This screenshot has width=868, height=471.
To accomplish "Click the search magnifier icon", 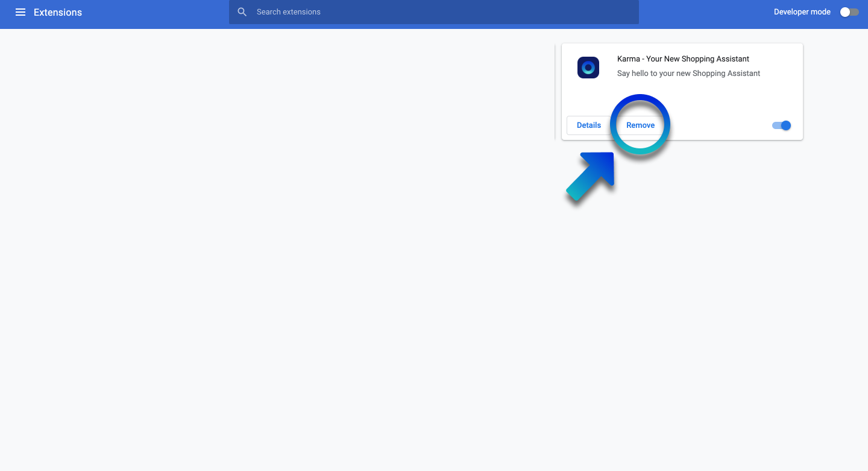I will (x=242, y=12).
